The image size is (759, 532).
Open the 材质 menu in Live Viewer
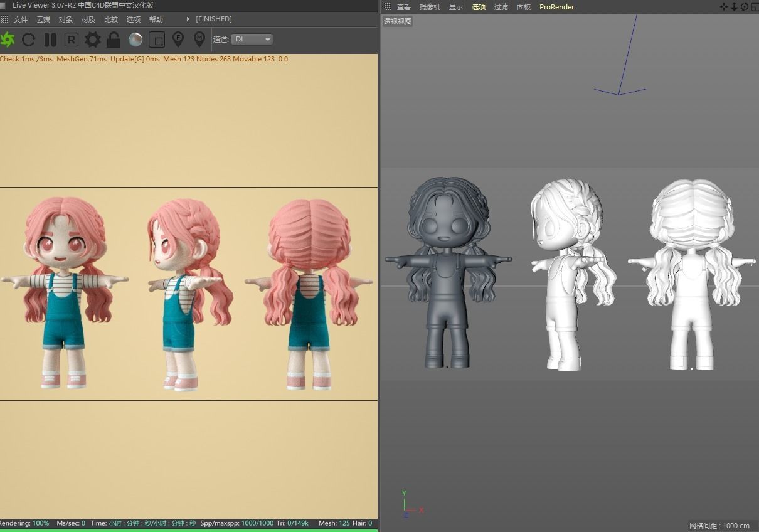[x=88, y=19]
